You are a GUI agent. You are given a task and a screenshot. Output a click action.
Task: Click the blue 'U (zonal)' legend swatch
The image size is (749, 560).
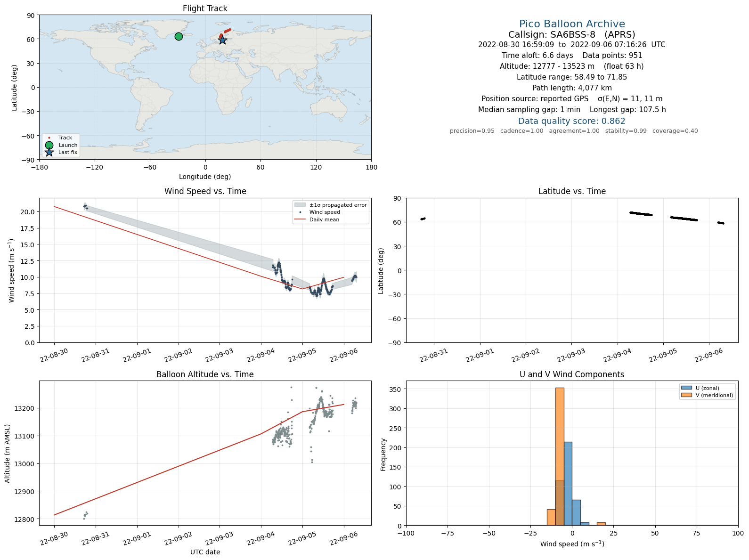tap(686, 388)
